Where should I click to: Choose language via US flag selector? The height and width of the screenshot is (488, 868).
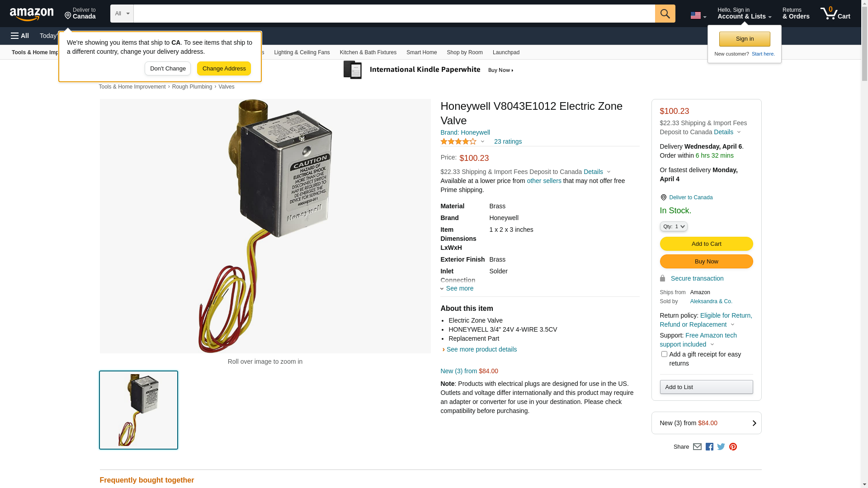click(x=698, y=16)
